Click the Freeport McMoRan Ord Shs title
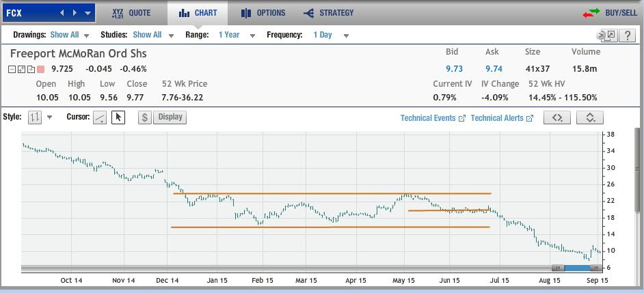The width and height of the screenshot is (644, 293). point(78,54)
